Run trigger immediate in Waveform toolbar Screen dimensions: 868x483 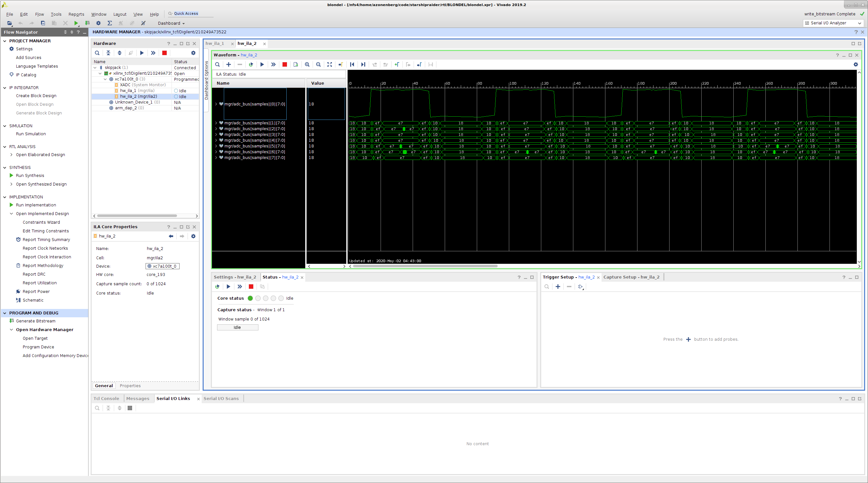click(x=273, y=64)
